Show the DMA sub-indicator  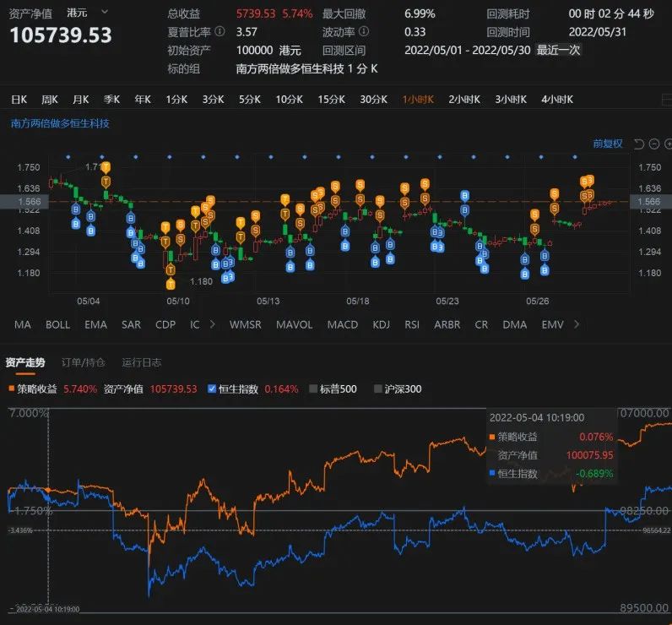[x=515, y=324]
